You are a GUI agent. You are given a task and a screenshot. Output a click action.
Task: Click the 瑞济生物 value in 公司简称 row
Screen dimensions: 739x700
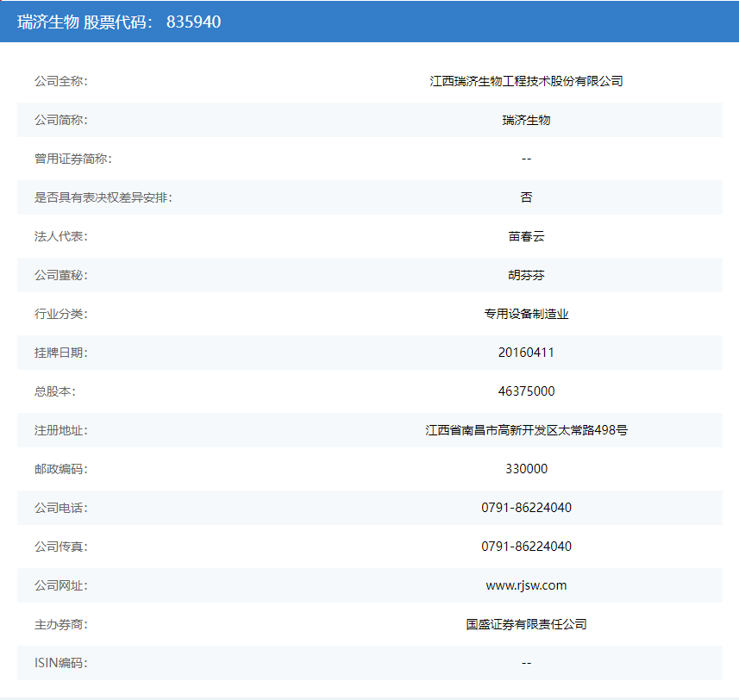pos(526,120)
